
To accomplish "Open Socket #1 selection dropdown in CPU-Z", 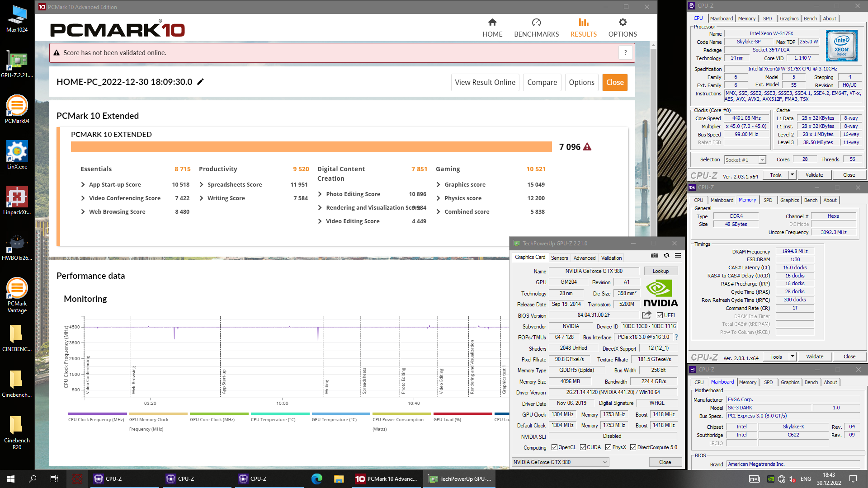I will (x=745, y=160).
